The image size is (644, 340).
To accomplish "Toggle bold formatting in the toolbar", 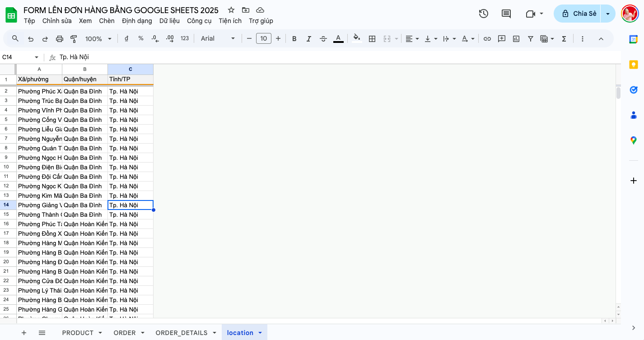I will coord(294,38).
